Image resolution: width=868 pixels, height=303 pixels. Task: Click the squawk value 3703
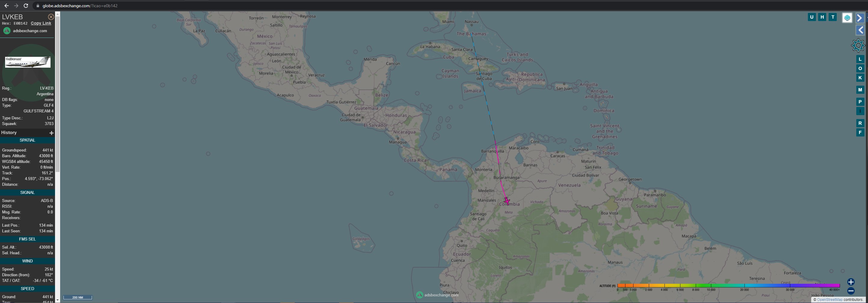tap(49, 124)
